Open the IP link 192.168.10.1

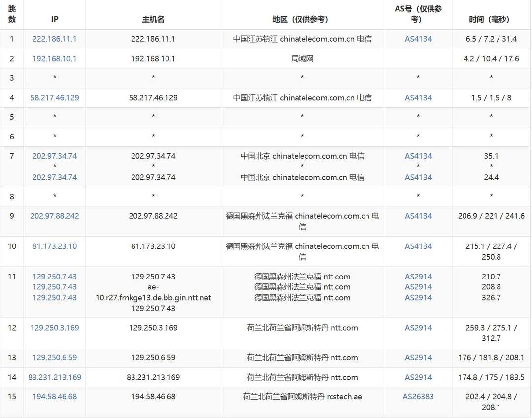click(x=54, y=58)
